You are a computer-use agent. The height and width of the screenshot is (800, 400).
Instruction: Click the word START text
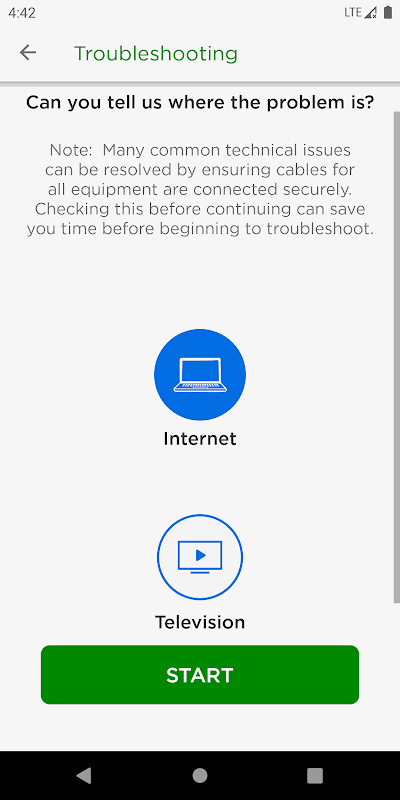click(x=200, y=675)
